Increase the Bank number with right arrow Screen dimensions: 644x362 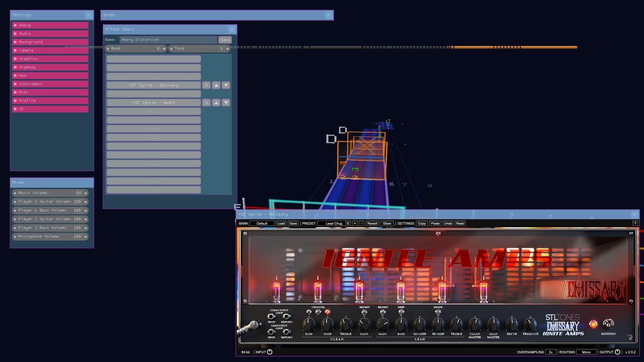point(164,49)
